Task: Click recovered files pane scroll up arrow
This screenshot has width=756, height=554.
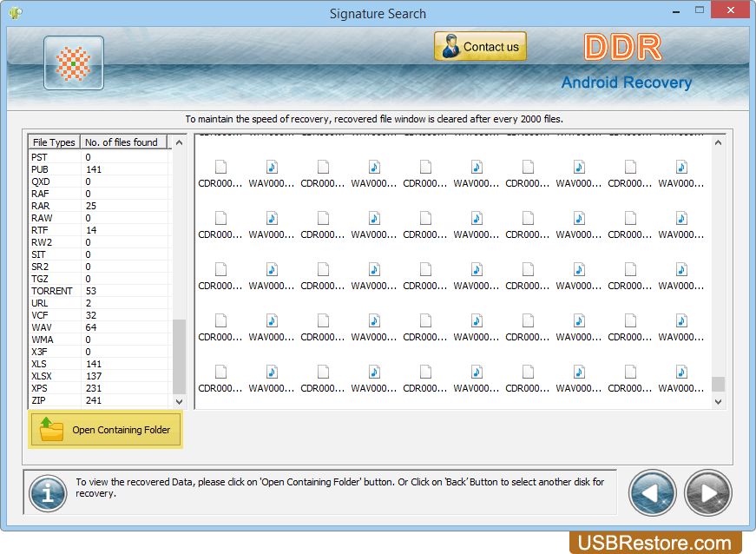Action: tap(718, 142)
